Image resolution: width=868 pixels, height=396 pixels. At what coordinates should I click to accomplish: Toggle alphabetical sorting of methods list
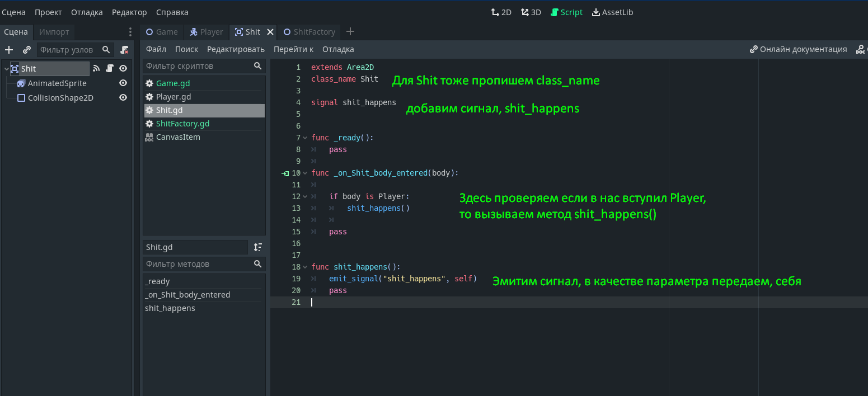click(x=257, y=247)
